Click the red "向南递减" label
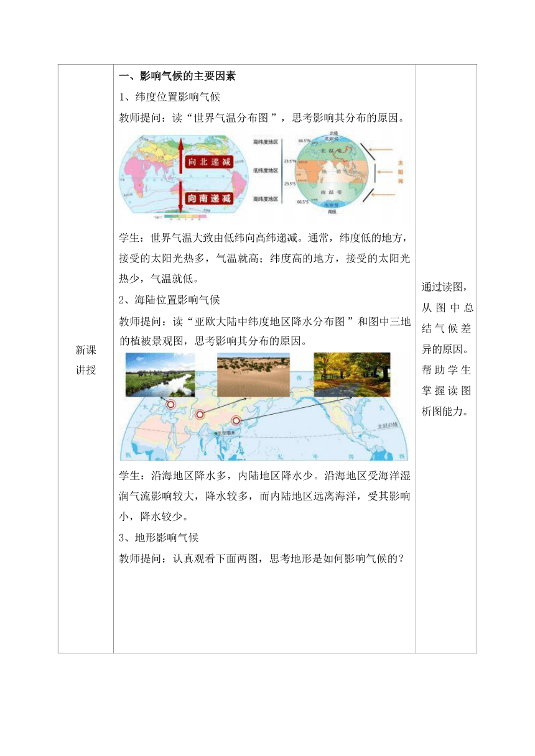 click(x=209, y=199)
